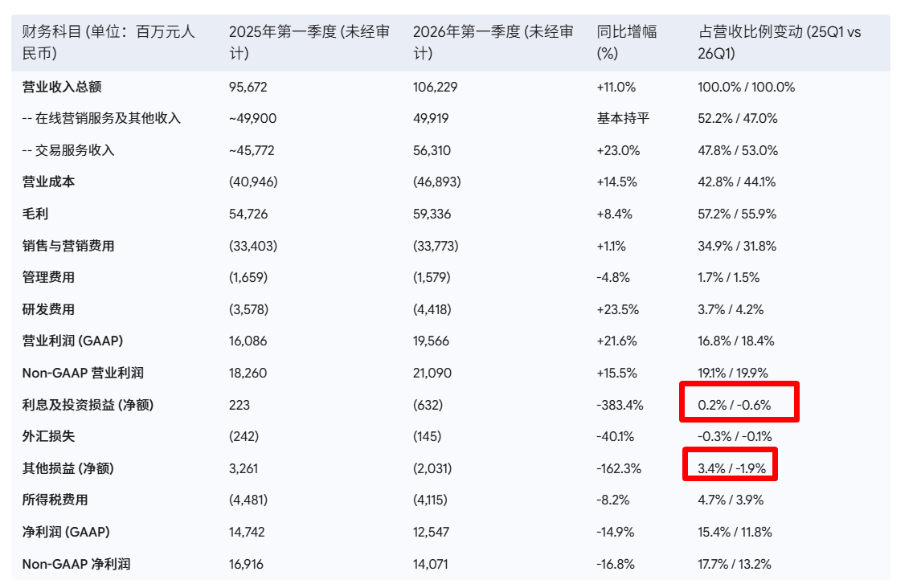
Task: Click the 营业利润 (GAAP) row label
Action: point(72,341)
